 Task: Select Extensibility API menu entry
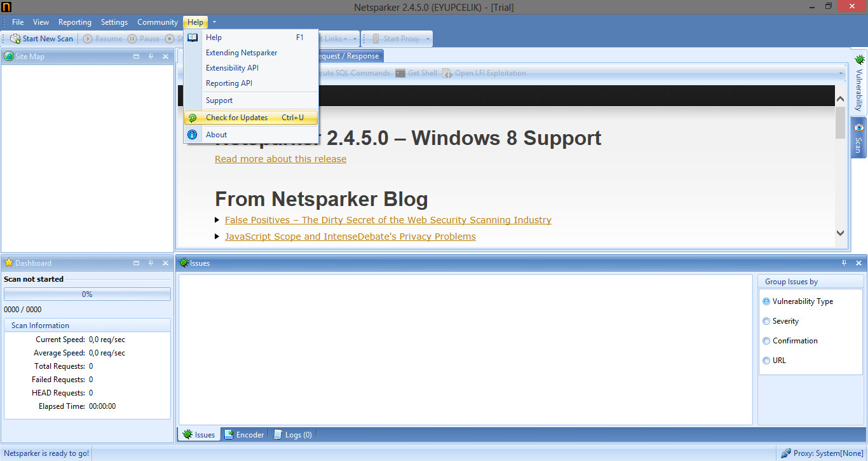tap(251, 68)
